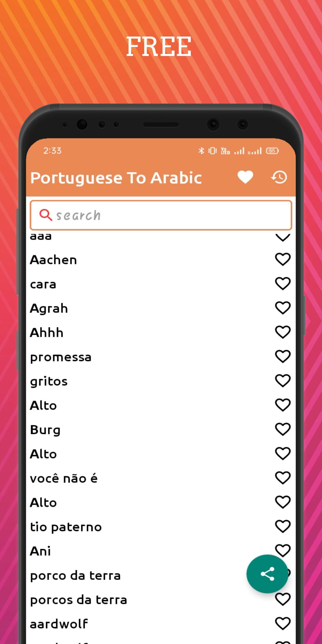
Task: Select the porco da terra entry
Action: tap(75, 576)
